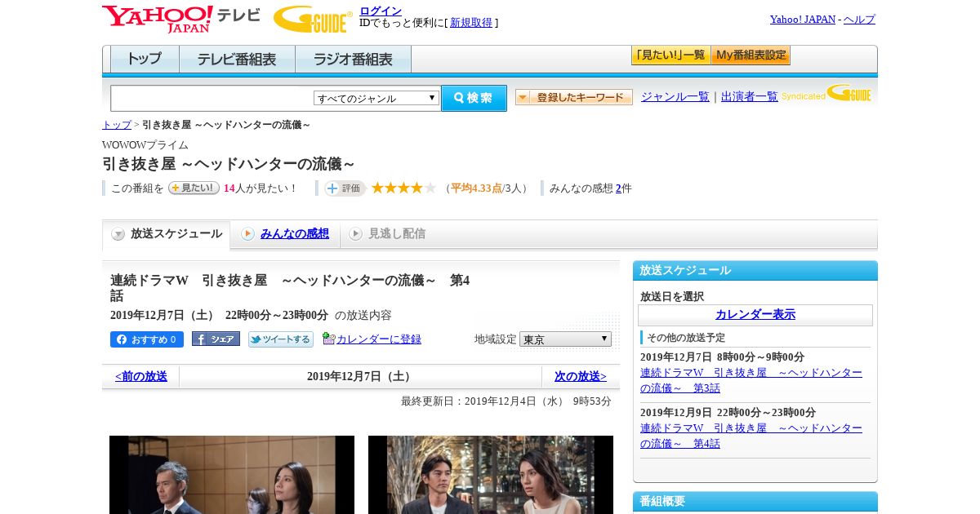Image resolution: width=980 pixels, height=514 pixels.
Task: Go to Yahoo! JAPAN link
Action: coord(802,20)
